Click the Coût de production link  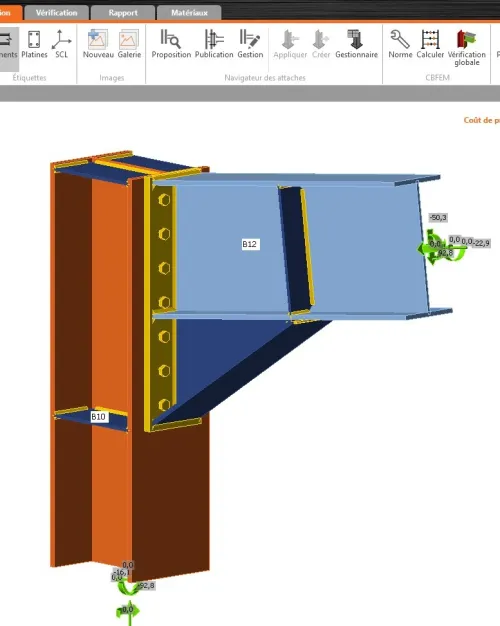482,120
